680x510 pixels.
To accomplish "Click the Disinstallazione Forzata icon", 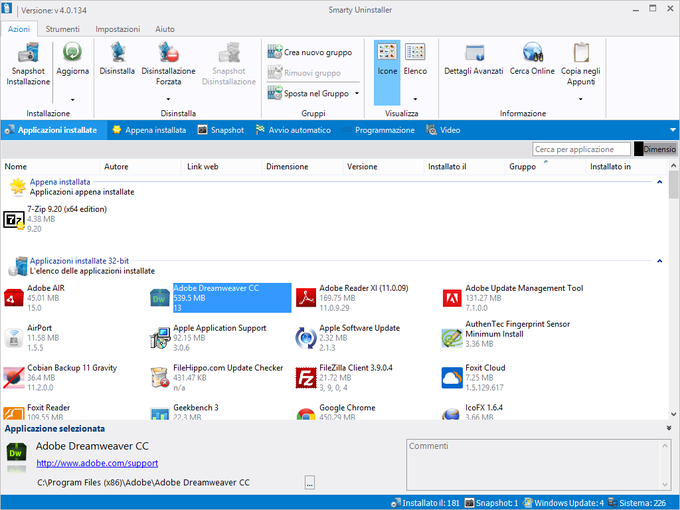I will [168, 52].
